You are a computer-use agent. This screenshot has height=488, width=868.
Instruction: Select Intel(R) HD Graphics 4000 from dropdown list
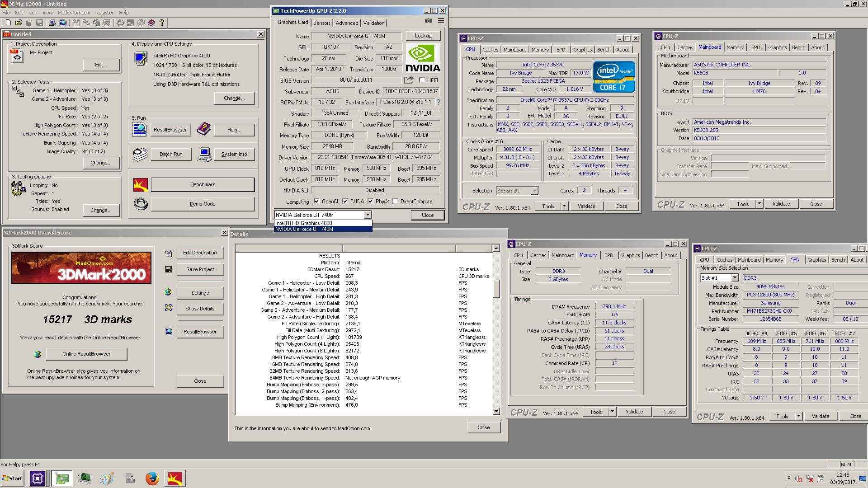coord(323,223)
